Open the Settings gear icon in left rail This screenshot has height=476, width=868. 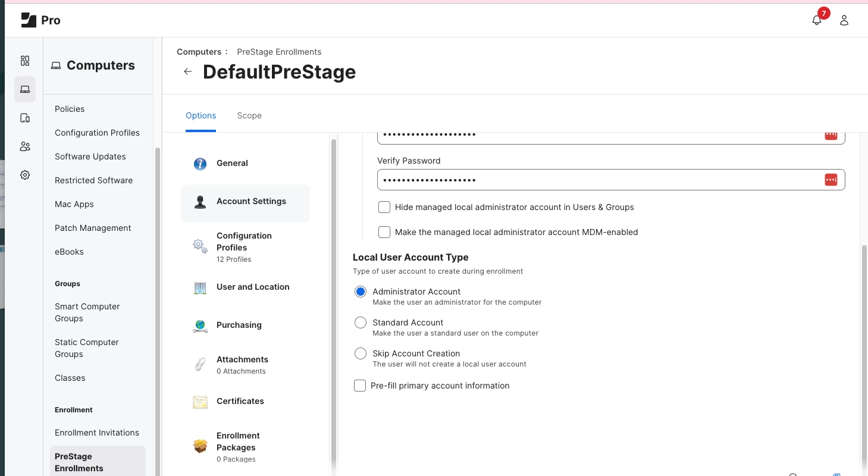(x=25, y=175)
